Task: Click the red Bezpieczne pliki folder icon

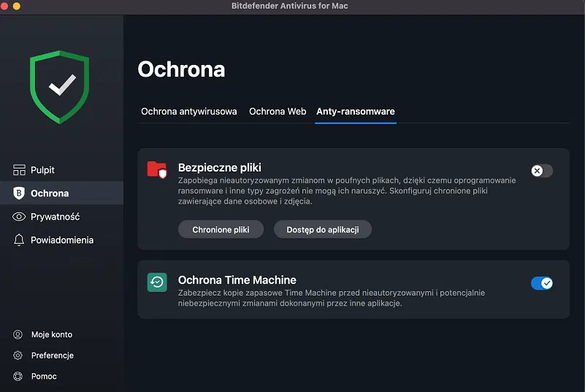Action: (x=157, y=170)
